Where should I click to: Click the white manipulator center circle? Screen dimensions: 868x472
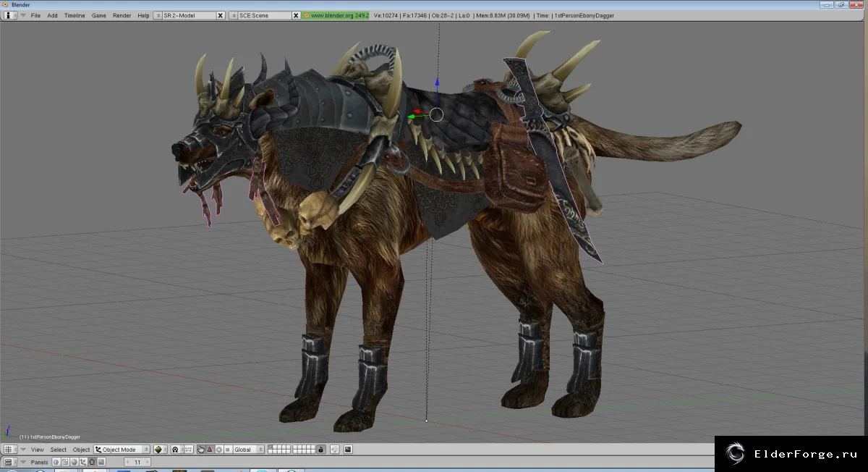[x=436, y=114]
